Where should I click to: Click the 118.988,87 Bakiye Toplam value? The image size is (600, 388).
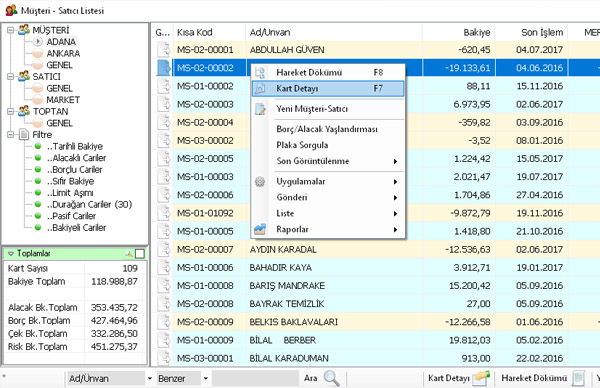coord(114,282)
